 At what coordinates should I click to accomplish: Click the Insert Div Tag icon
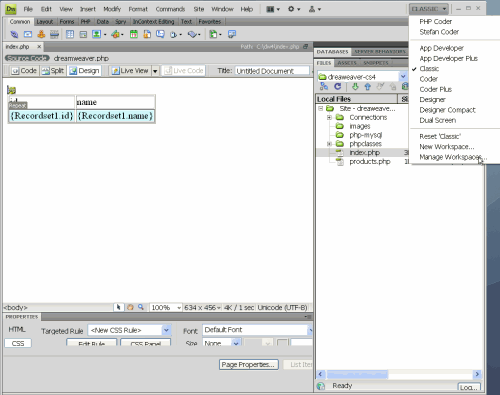click(x=83, y=34)
